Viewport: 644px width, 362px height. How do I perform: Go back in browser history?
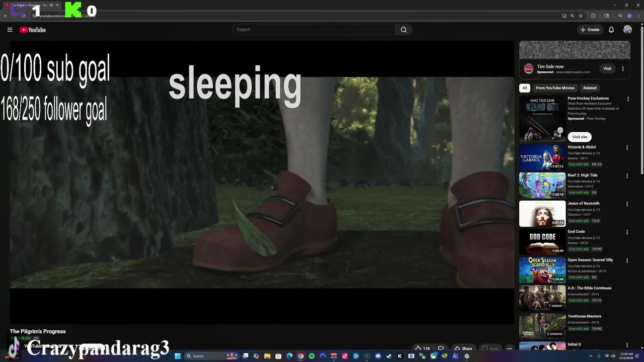click(x=6, y=16)
